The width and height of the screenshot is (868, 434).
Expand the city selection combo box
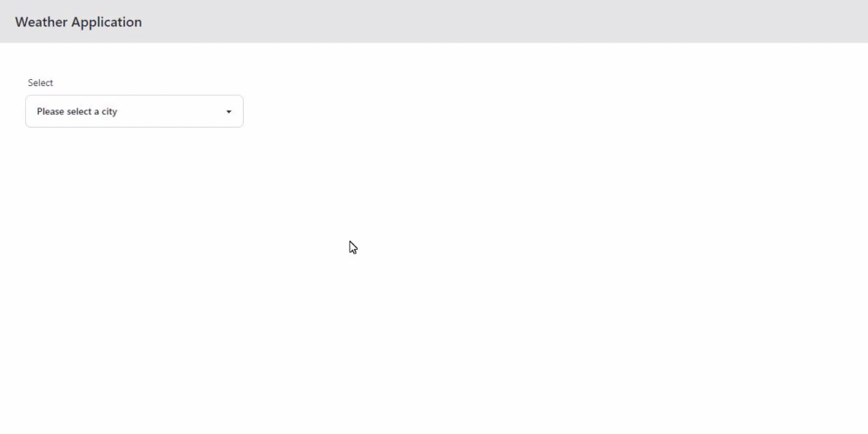point(134,111)
